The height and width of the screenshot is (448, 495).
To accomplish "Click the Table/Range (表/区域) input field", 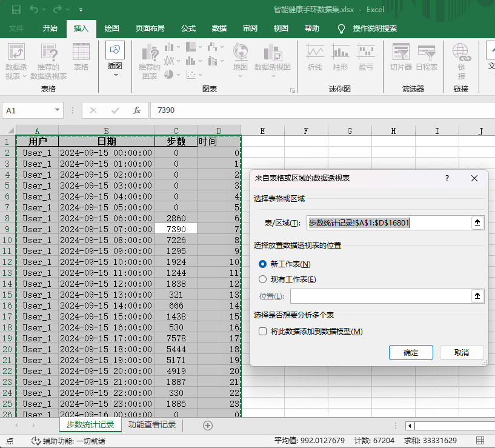I will click(389, 222).
